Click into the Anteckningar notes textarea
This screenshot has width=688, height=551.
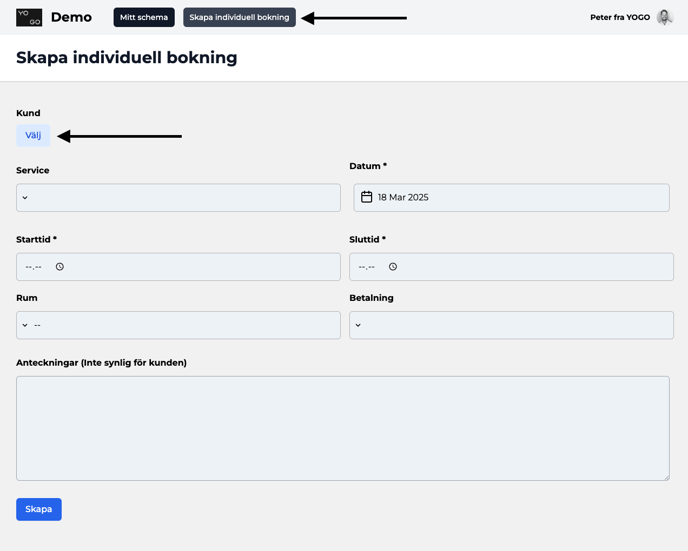[x=343, y=428]
